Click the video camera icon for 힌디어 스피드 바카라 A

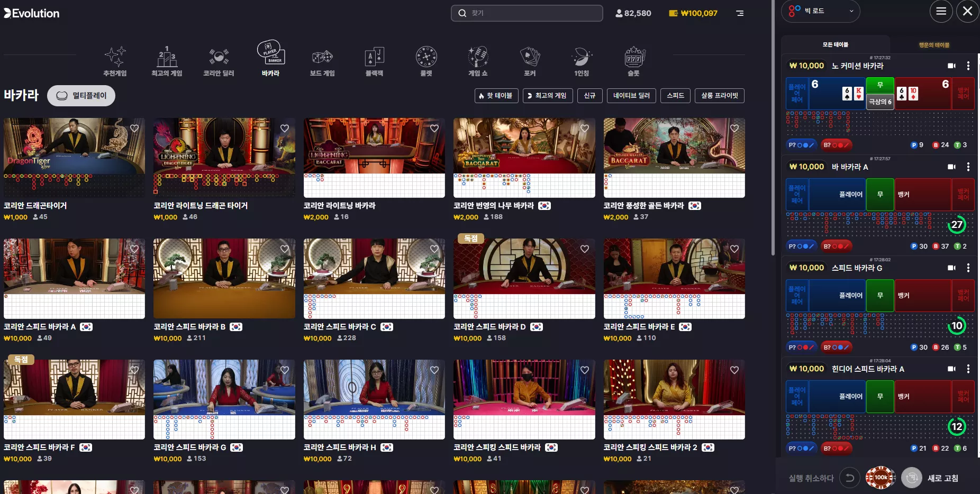click(x=951, y=369)
